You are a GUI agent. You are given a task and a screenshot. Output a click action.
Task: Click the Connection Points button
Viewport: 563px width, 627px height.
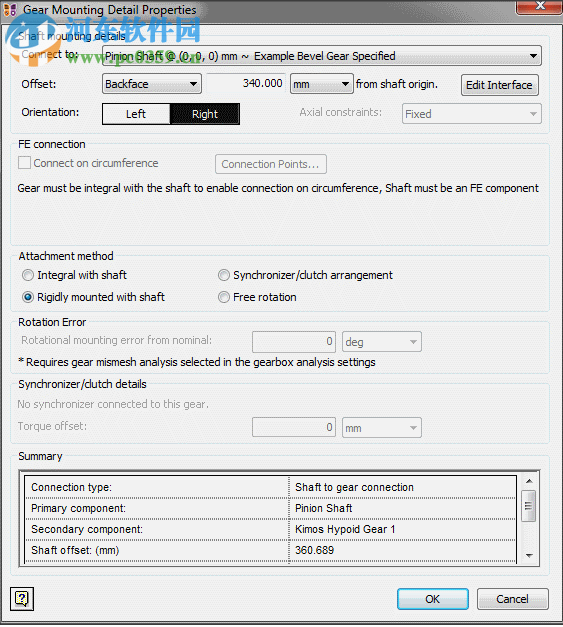tap(271, 164)
